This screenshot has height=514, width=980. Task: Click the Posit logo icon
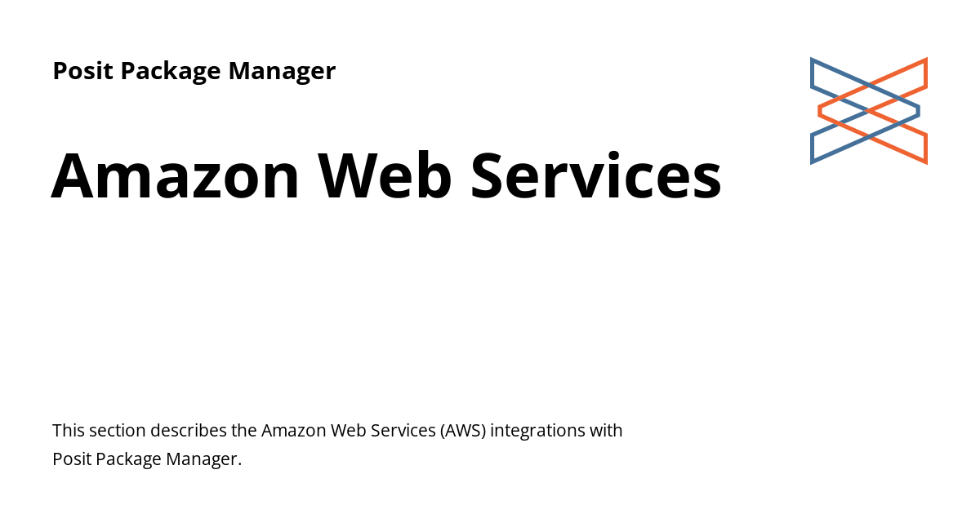coord(868,110)
